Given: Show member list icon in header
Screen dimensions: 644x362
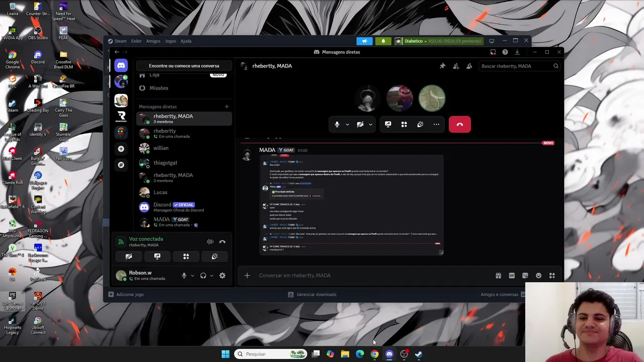Looking at the screenshot, I should [469, 66].
